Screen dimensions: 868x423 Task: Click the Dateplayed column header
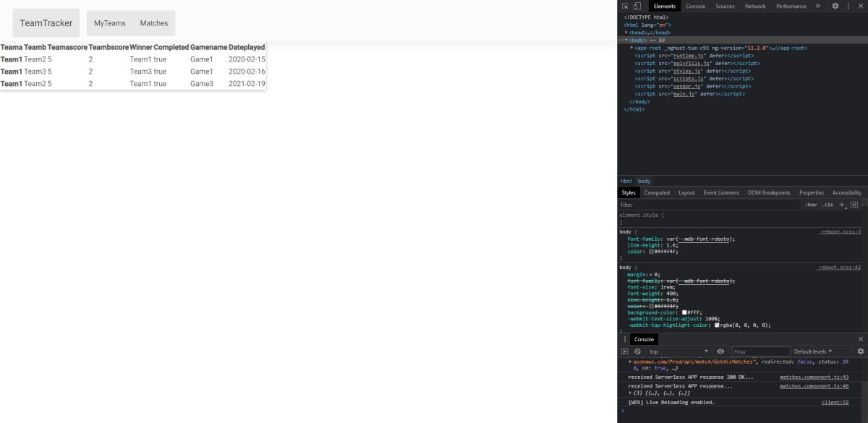[x=247, y=47]
